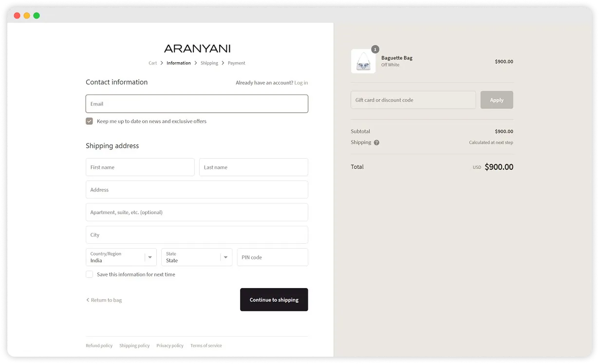Open the Terms of service link

tap(206, 346)
